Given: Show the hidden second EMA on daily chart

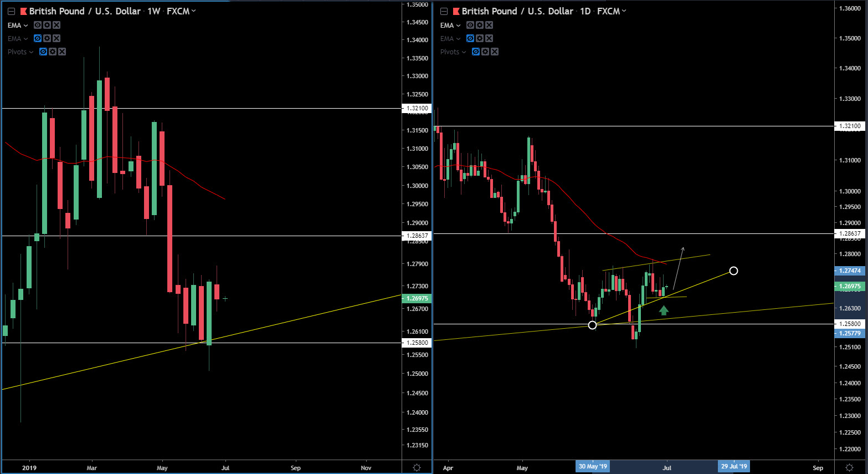Looking at the screenshot, I should (470, 39).
